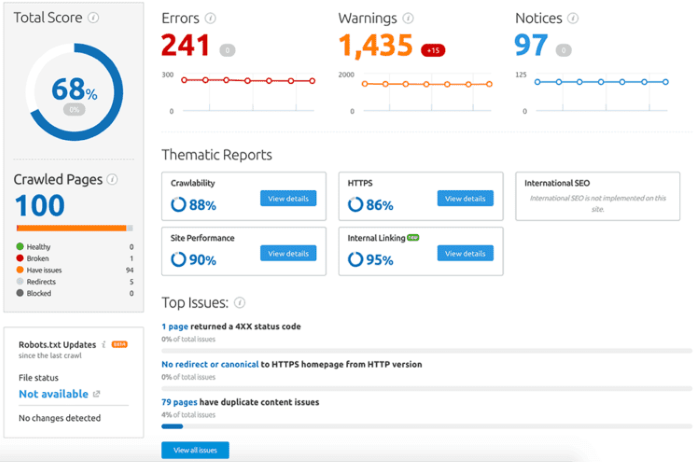
Task: Click 'since the last crawl' text
Action: [50, 355]
